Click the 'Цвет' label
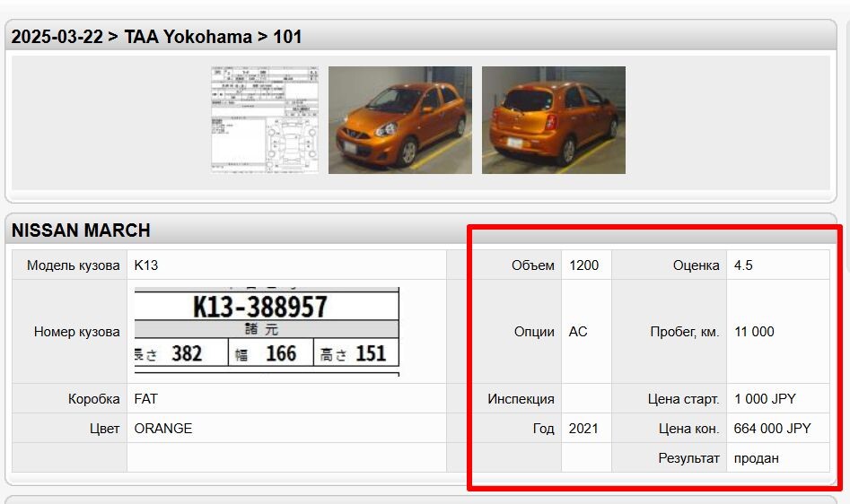The height and width of the screenshot is (504, 850). tap(105, 429)
